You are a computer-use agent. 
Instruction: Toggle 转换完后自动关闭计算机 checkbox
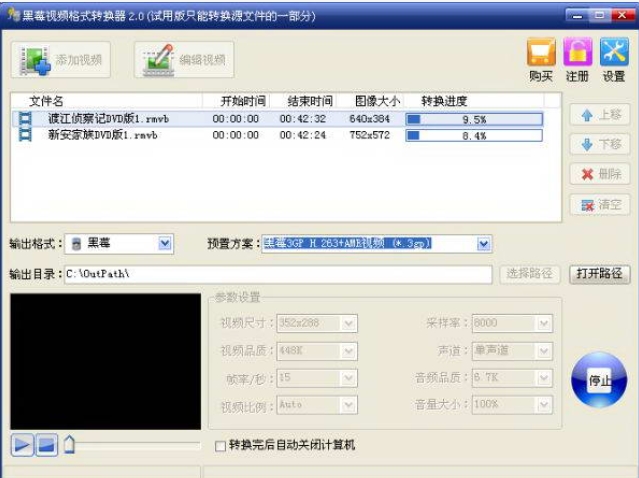(220, 446)
